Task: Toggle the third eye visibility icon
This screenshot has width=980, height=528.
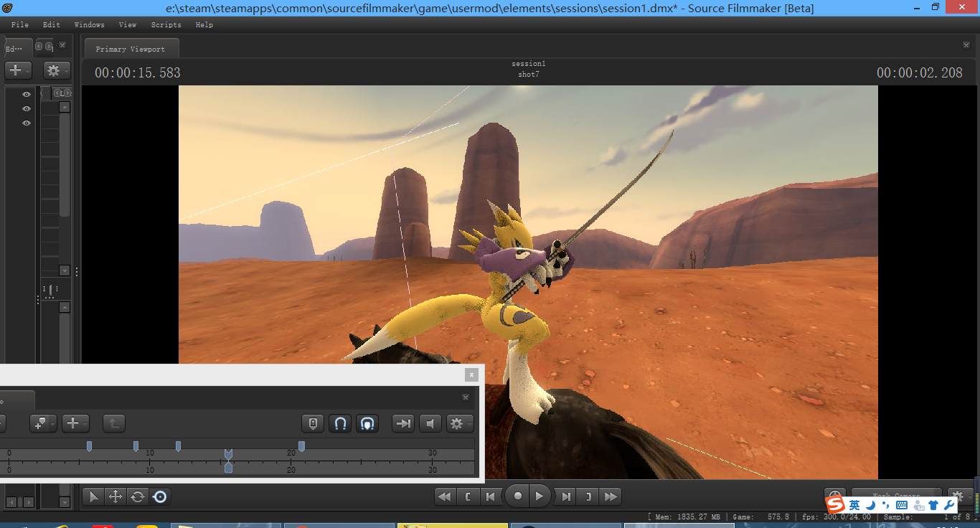Action: tap(27, 123)
